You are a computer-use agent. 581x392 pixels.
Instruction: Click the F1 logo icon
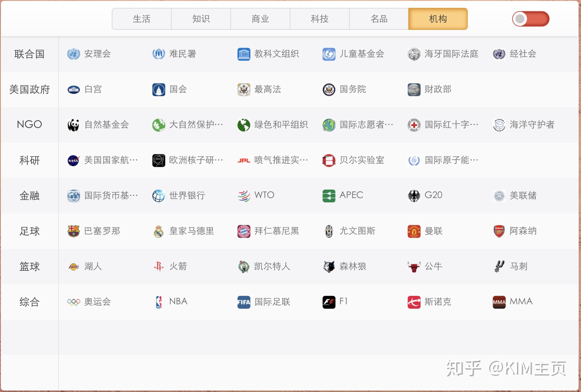coord(329,302)
